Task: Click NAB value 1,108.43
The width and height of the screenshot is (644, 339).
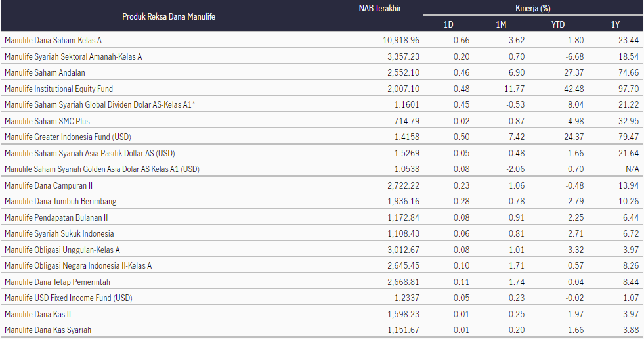Action: click(x=403, y=234)
